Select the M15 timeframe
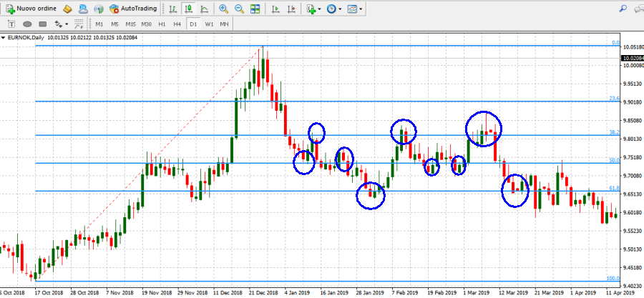 [x=130, y=24]
